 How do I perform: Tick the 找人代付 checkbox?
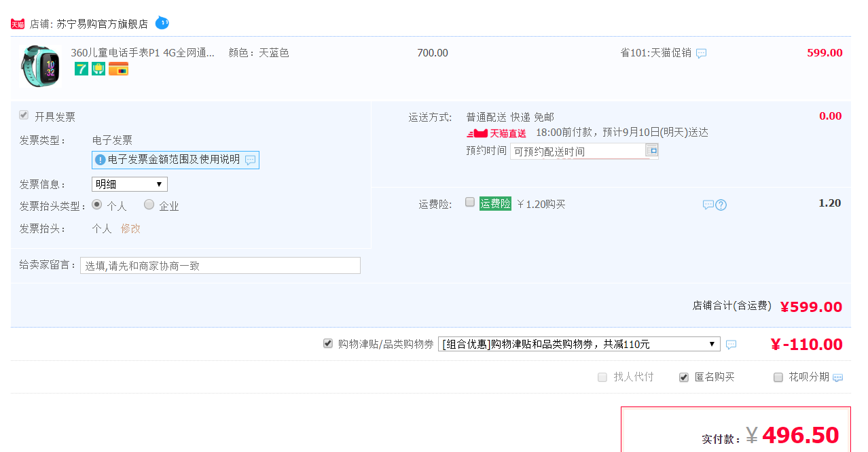pos(602,377)
